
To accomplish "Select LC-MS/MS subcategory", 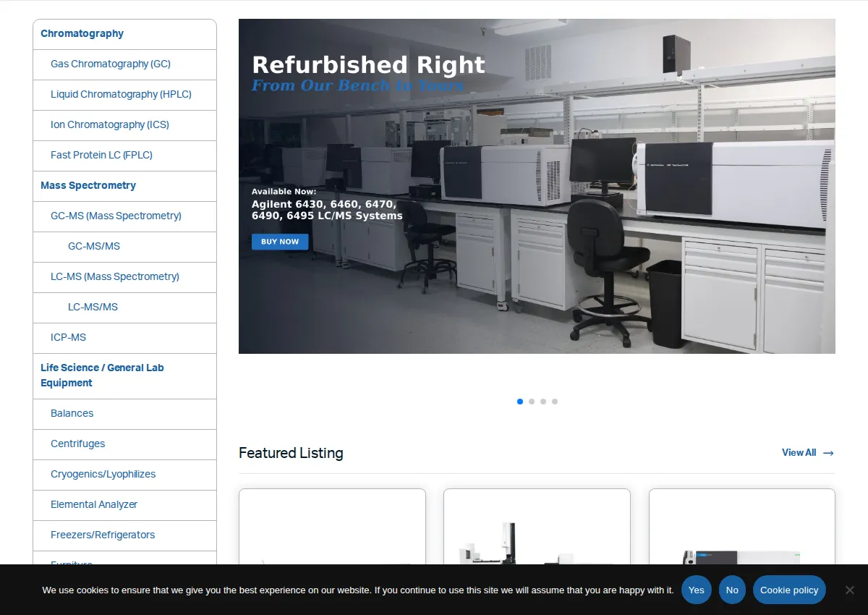I will pos(93,307).
